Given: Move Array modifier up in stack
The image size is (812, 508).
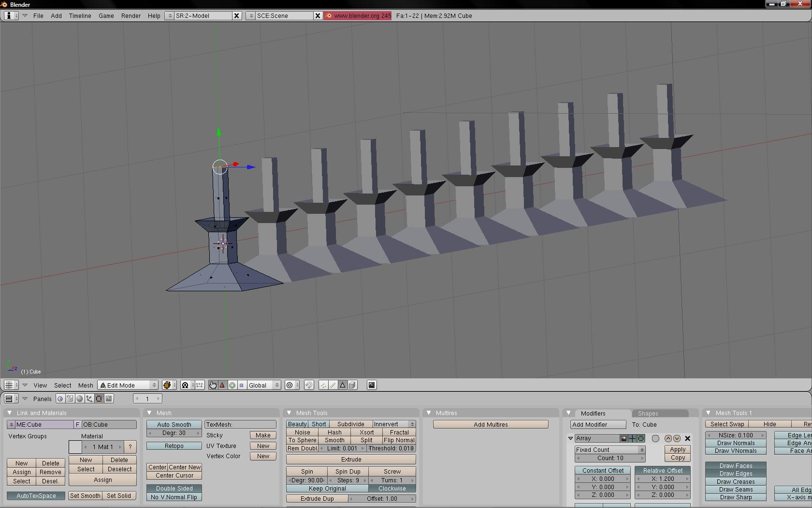Looking at the screenshot, I should tap(668, 438).
